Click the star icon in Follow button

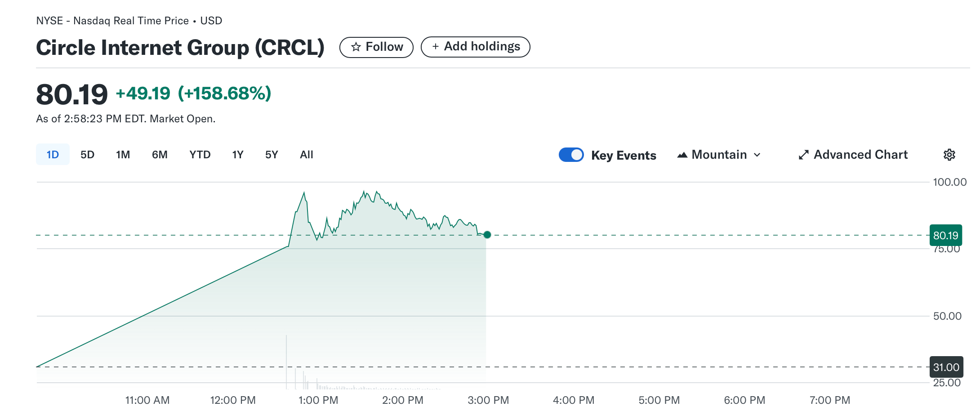click(x=356, y=47)
